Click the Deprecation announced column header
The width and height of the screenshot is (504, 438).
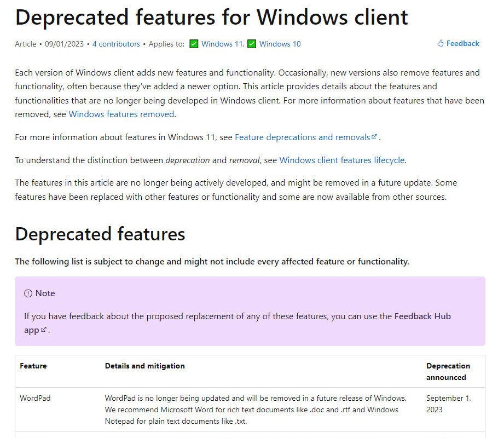tap(448, 371)
